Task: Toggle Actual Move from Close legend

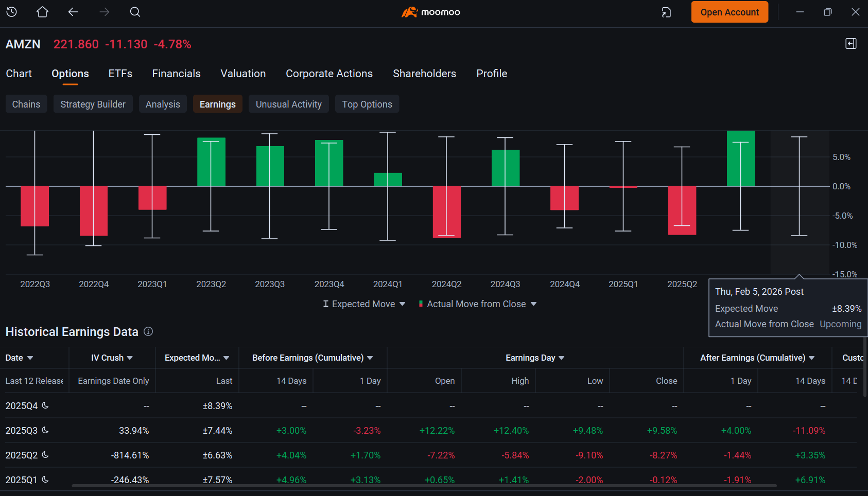Action: coord(478,304)
